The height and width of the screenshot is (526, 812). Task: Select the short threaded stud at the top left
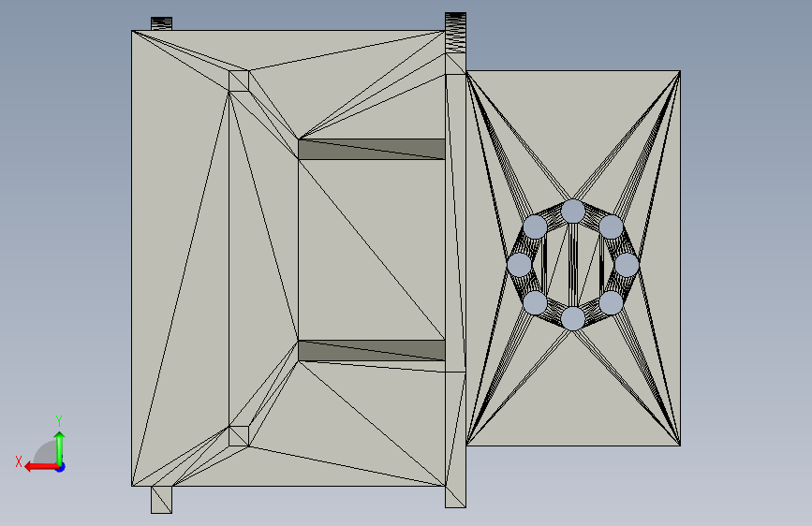pos(162,23)
